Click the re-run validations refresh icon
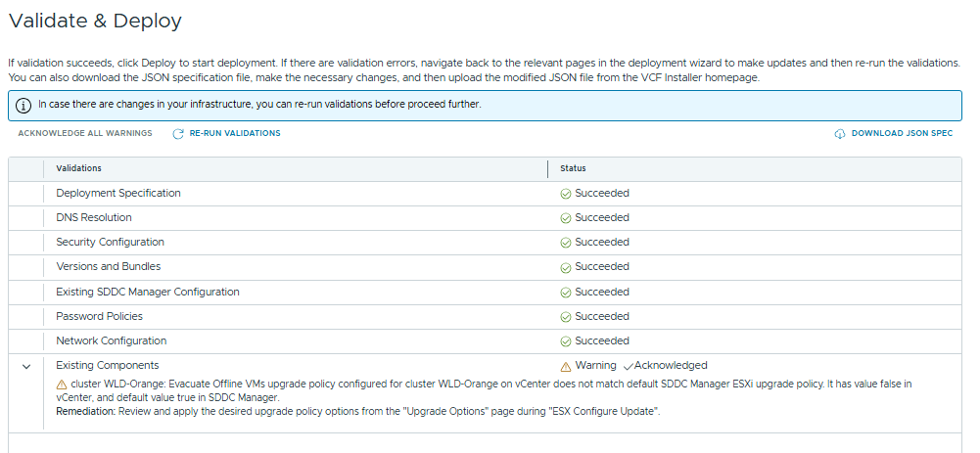The height and width of the screenshot is (453, 980). 178,134
